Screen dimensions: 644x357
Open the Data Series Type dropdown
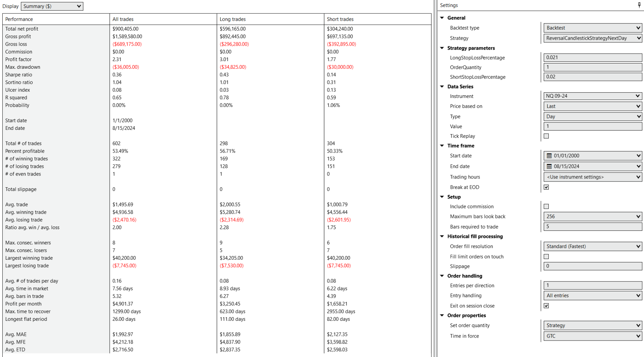(x=593, y=116)
